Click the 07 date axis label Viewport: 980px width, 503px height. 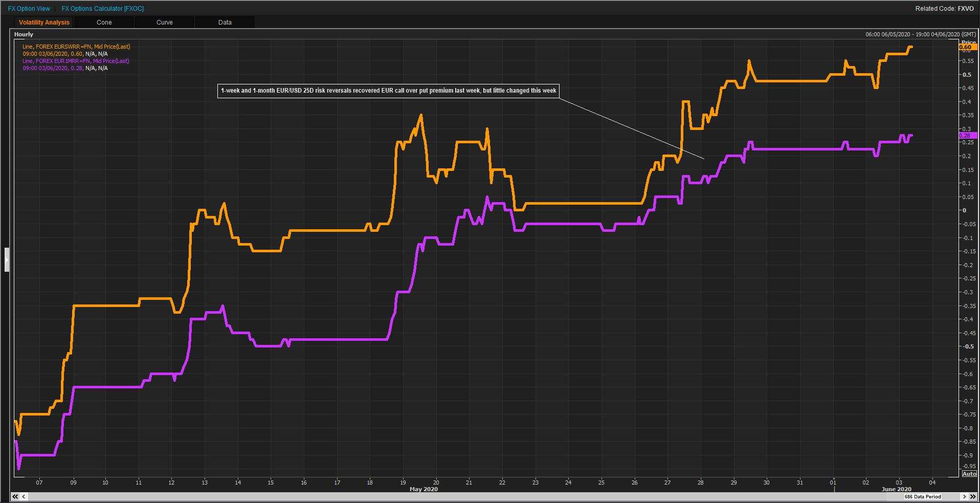pos(39,482)
